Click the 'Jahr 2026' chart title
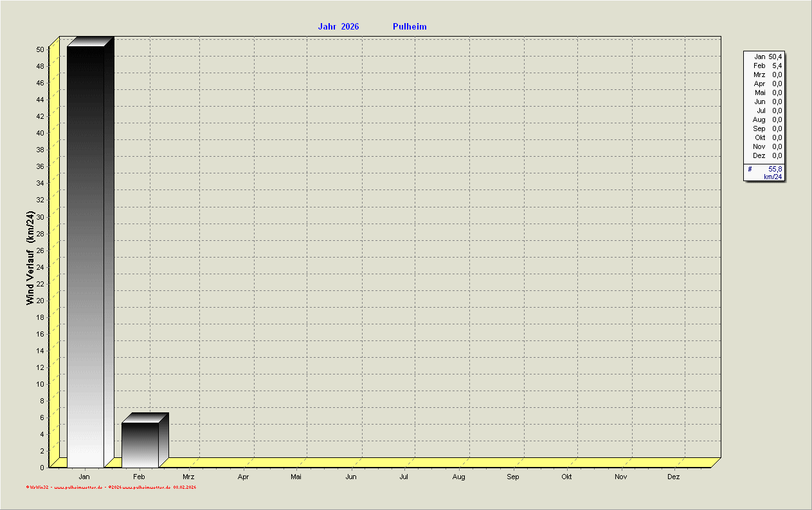 (x=338, y=27)
